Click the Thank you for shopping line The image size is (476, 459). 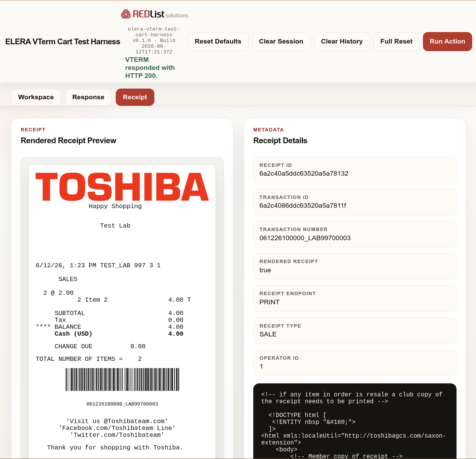click(115, 448)
